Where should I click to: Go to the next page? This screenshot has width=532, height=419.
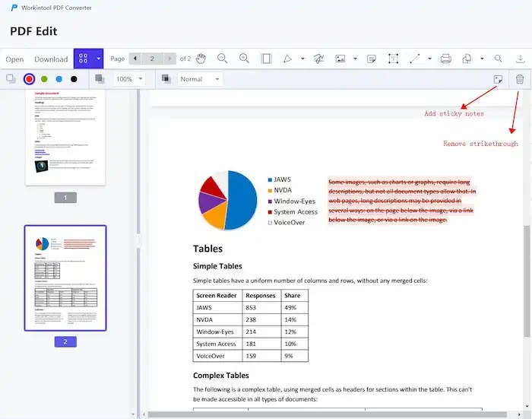(x=169, y=59)
